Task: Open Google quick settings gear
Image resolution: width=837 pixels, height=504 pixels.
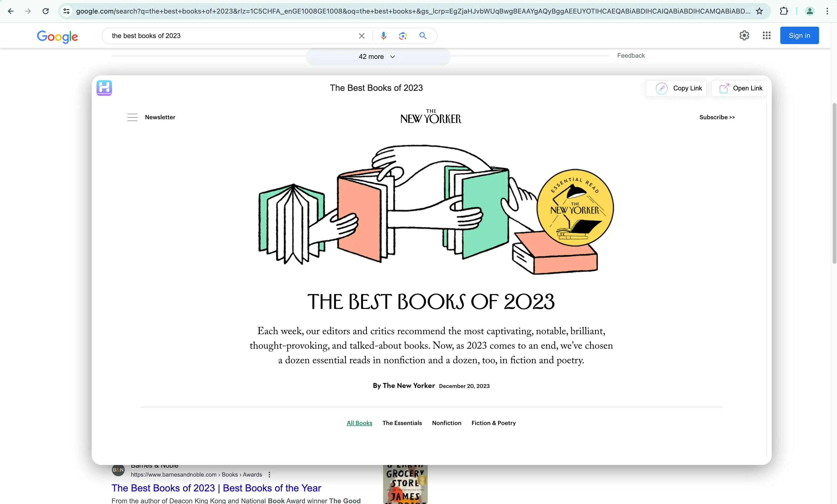Action: pos(744,35)
